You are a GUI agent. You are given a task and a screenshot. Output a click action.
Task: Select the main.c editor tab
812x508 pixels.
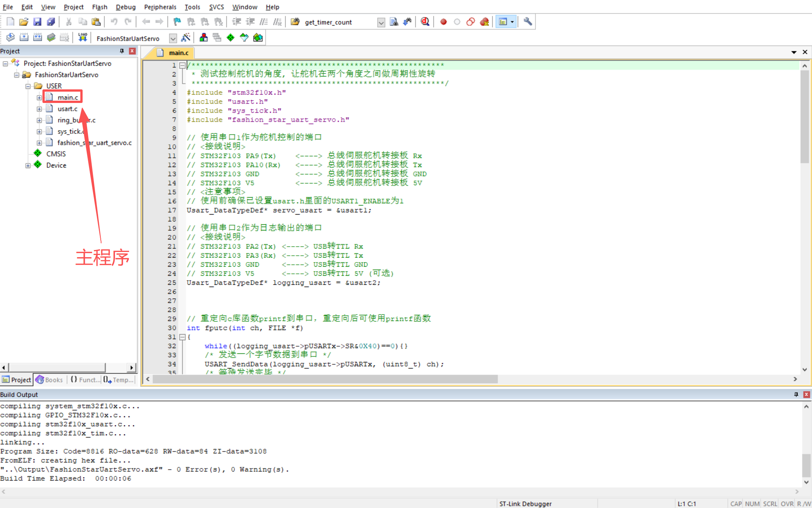tap(178, 53)
